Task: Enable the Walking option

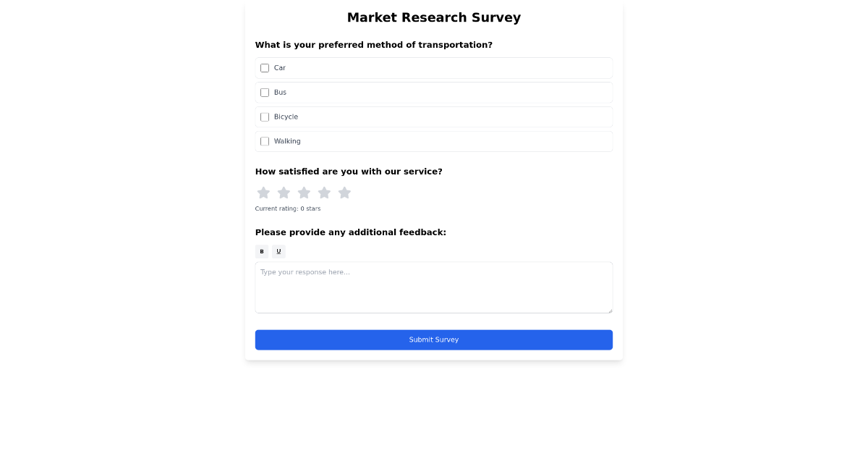Action: pyautogui.click(x=265, y=141)
